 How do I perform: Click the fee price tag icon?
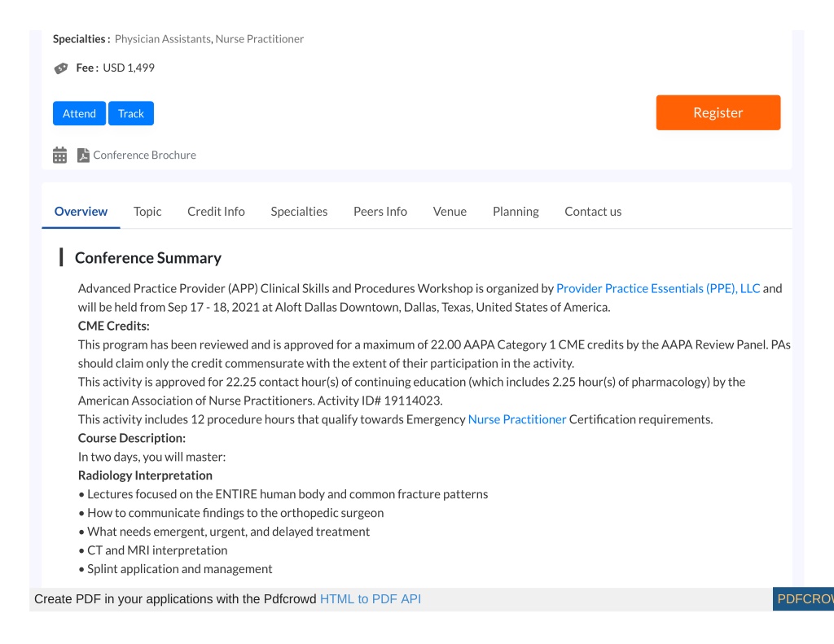[x=61, y=68]
